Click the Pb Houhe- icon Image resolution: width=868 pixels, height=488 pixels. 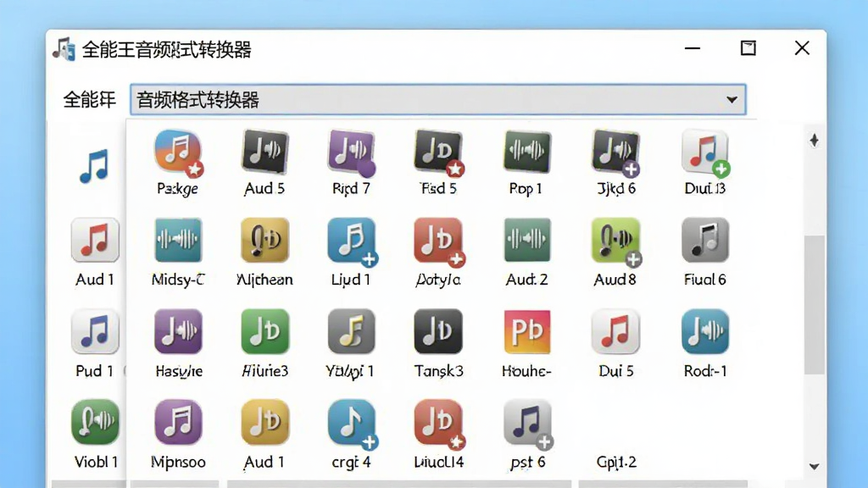pos(526,331)
